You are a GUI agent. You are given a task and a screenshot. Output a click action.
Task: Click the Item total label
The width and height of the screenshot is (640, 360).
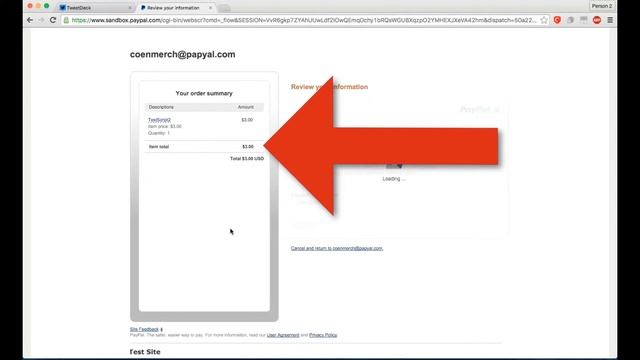point(159,147)
